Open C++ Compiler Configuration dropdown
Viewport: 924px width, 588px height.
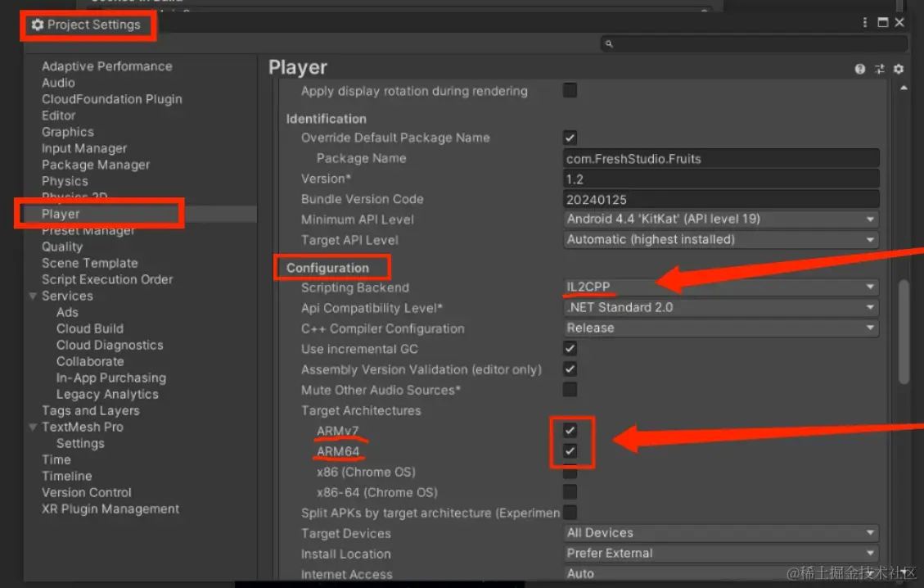pyautogui.click(x=721, y=328)
